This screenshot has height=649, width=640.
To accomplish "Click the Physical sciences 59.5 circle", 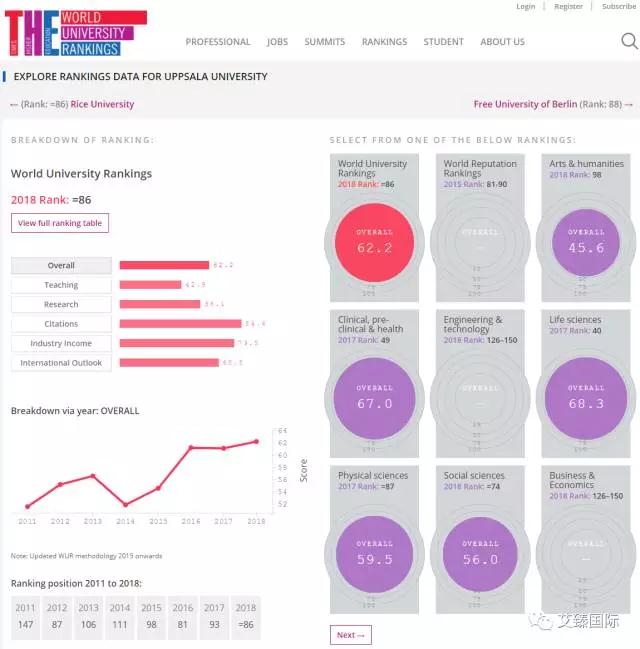I will (374, 553).
